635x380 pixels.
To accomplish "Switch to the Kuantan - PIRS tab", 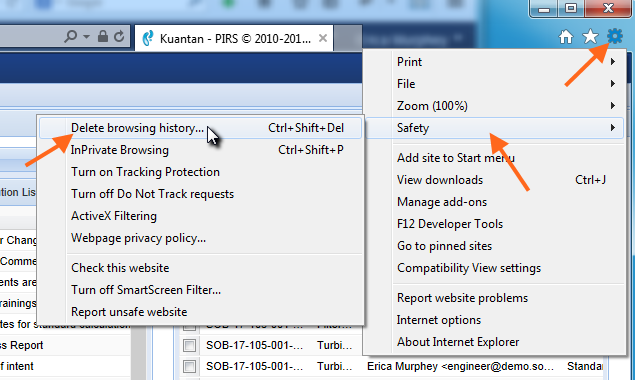I will 234,38.
